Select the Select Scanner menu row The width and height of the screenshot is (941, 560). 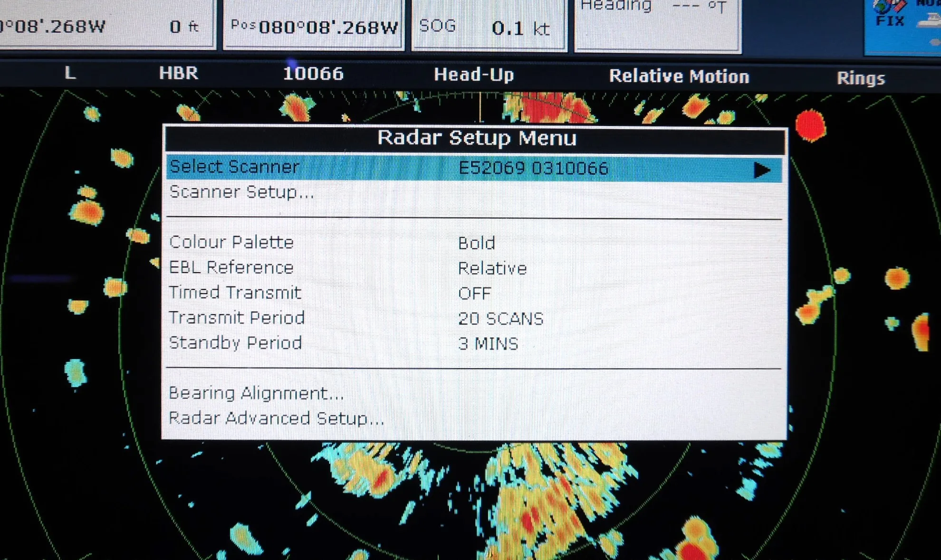(474, 168)
